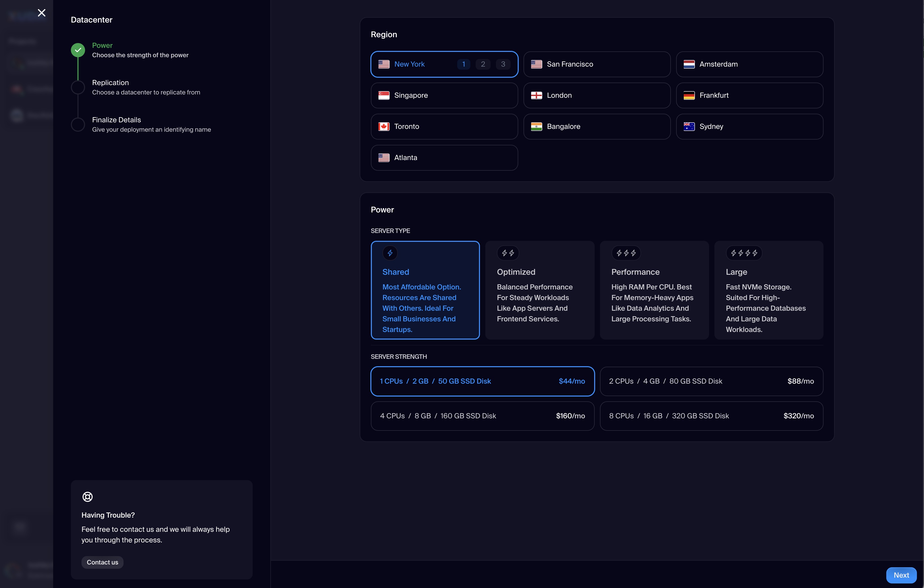
Task: Click the Australian flag beside Sydney
Action: coord(689,127)
